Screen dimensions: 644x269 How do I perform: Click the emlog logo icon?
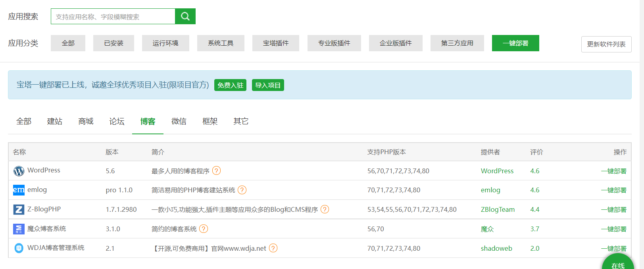19,190
